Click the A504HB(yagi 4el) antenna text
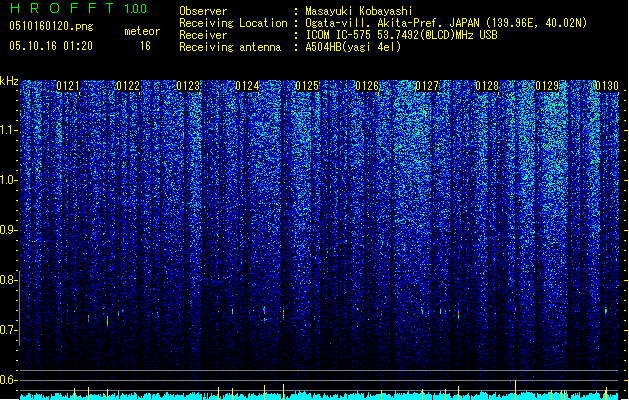 click(353, 47)
